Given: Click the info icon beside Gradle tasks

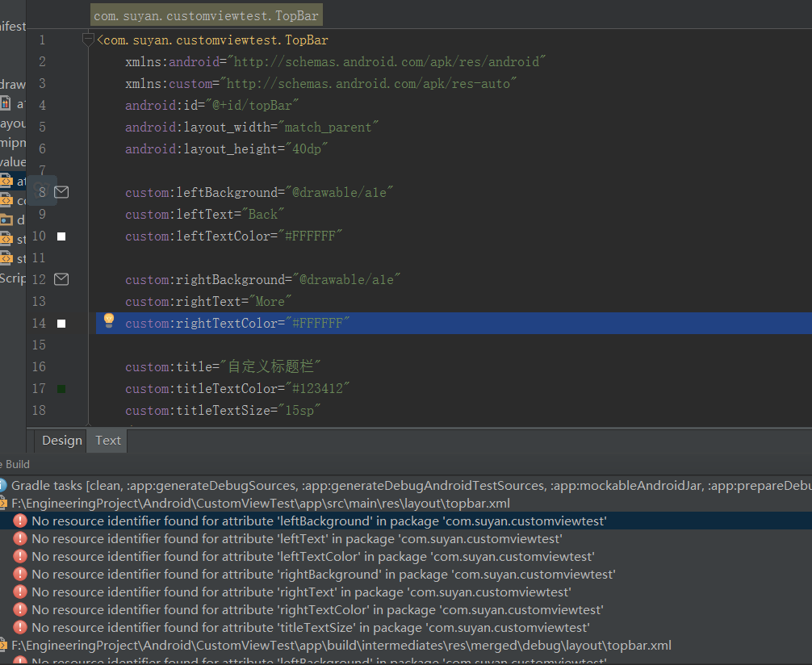Looking at the screenshot, I should [x=2, y=485].
